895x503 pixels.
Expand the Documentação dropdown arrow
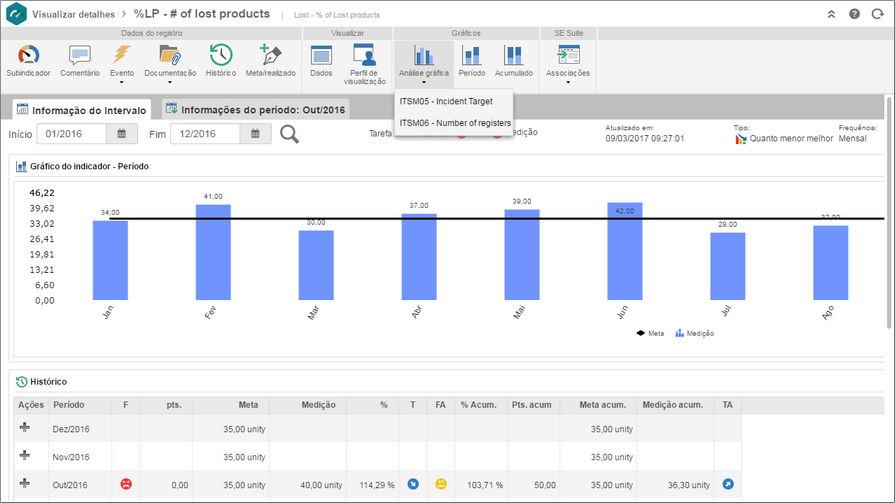coord(170,83)
